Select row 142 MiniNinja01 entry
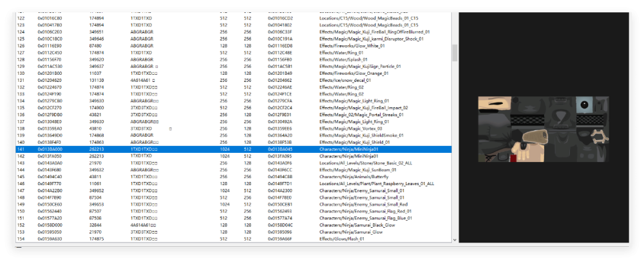Image resolution: width=644 pixels, height=260 pixels. coord(233,156)
